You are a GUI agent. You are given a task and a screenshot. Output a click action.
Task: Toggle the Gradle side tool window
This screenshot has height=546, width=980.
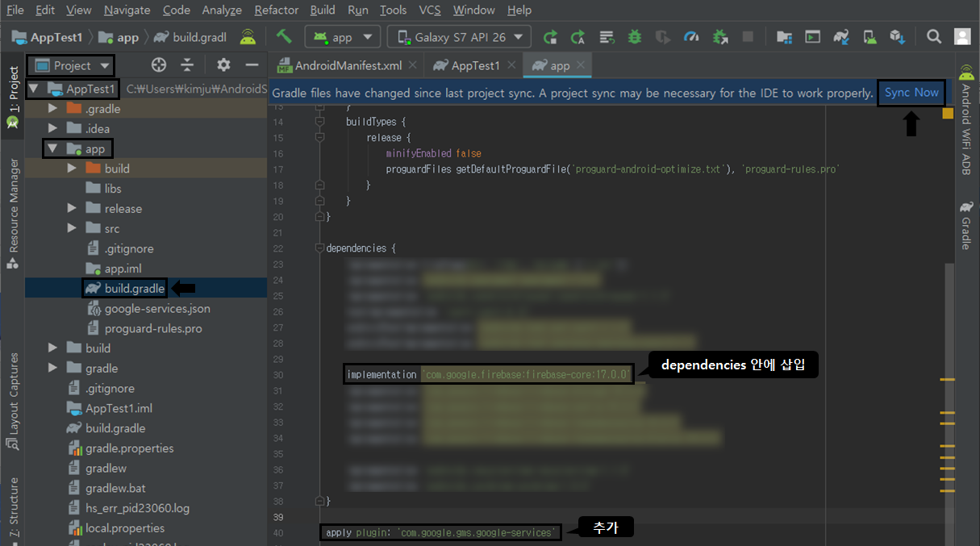pos(966,225)
